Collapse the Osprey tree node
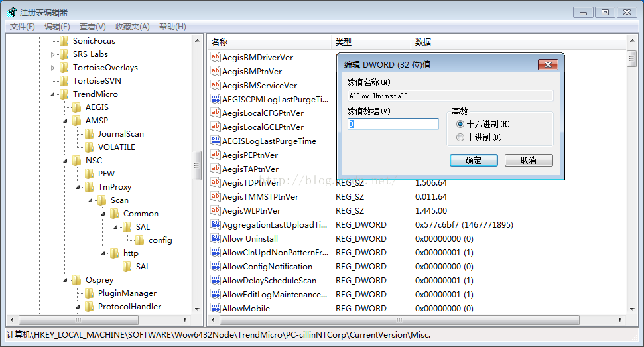 65,281
